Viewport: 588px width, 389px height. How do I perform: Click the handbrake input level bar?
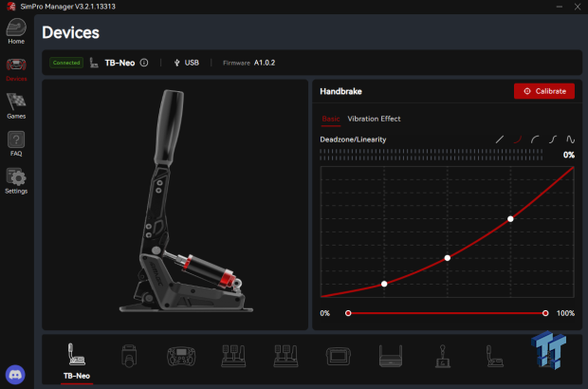[432, 155]
